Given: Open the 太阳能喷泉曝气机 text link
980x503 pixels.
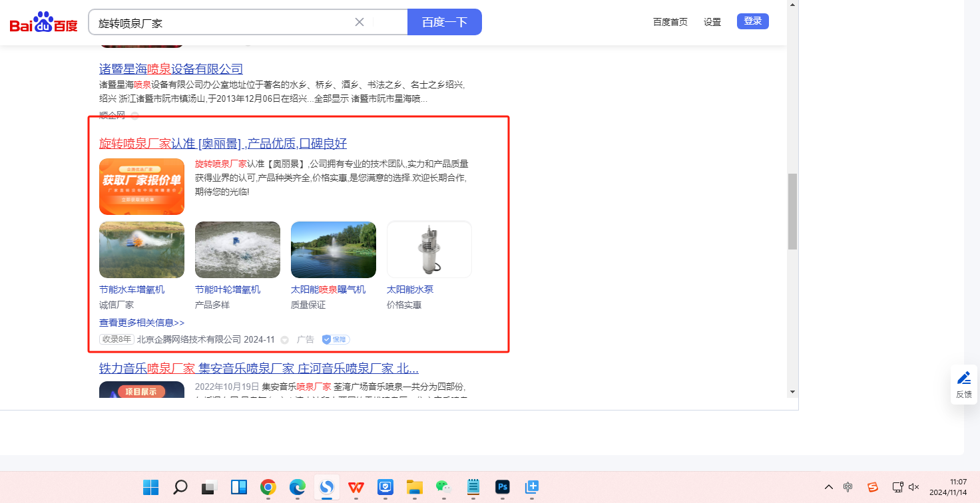Looking at the screenshot, I should (328, 289).
